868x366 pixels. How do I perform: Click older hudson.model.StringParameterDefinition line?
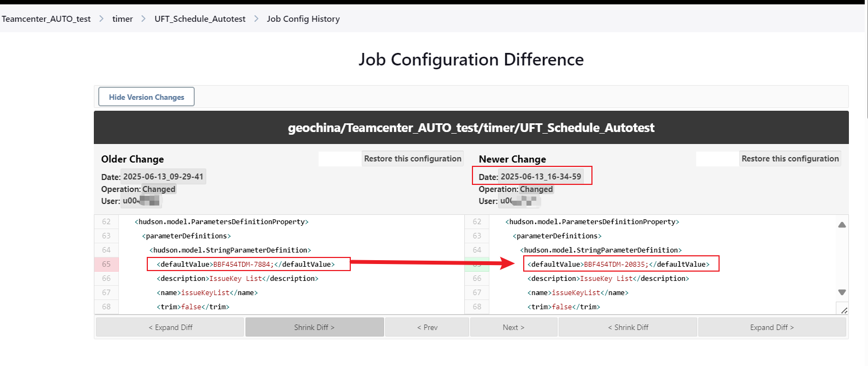pyautogui.click(x=230, y=250)
